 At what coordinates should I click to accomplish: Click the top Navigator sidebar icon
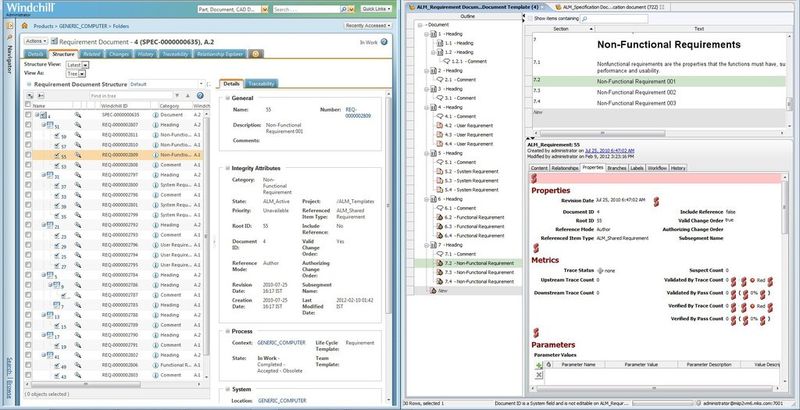point(9,25)
